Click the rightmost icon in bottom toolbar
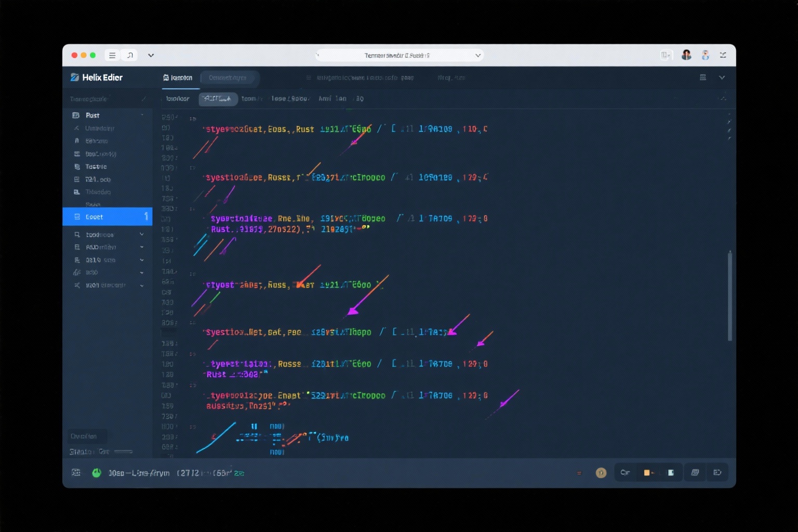798x532 pixels. [x=717, y=473]
